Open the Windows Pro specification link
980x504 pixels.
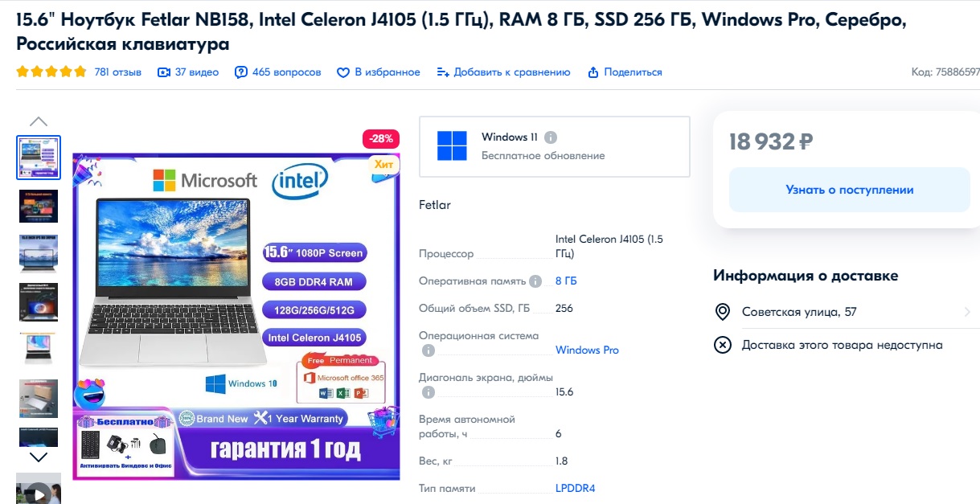(587, 350)
